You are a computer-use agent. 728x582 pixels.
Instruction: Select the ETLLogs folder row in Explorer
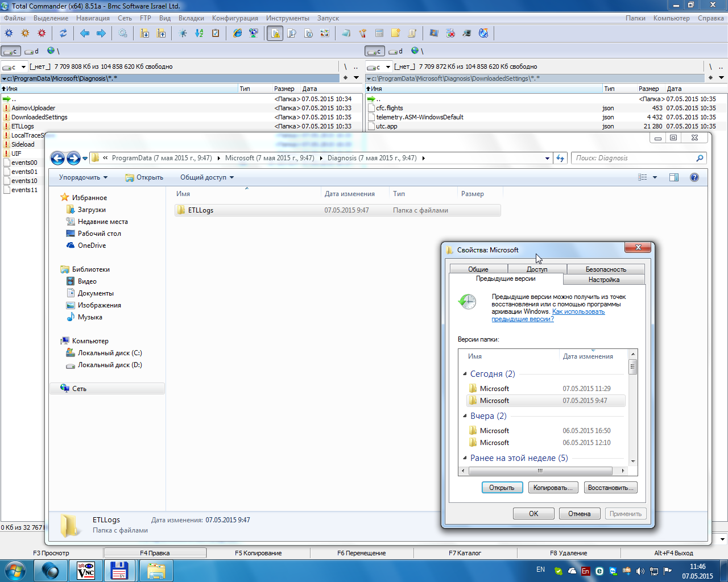click(x=338, y=210)
